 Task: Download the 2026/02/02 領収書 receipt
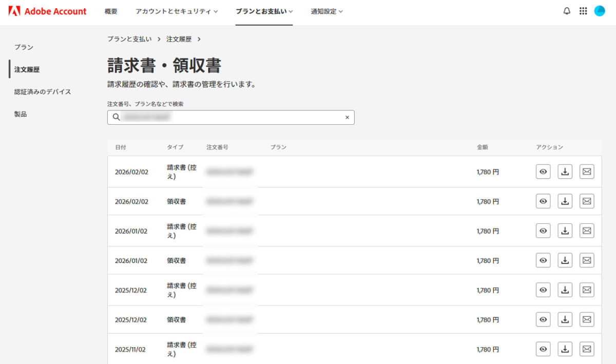(x=565, y=201)
